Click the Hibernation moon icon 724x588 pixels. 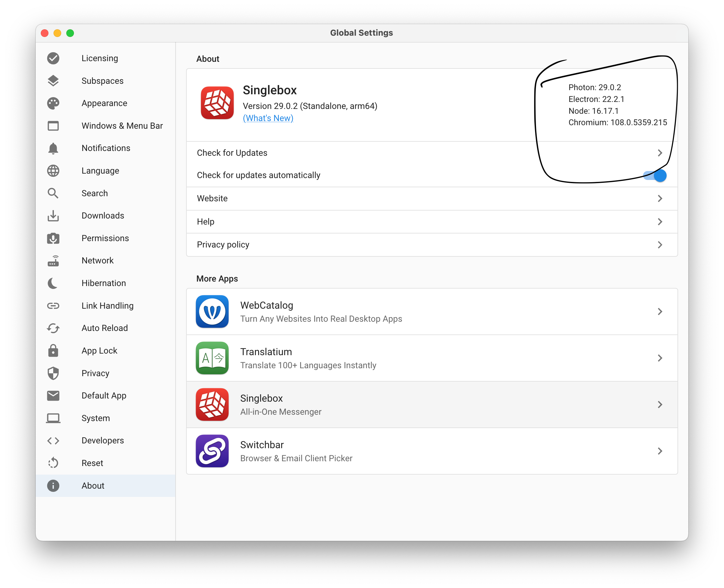point(53,283)
